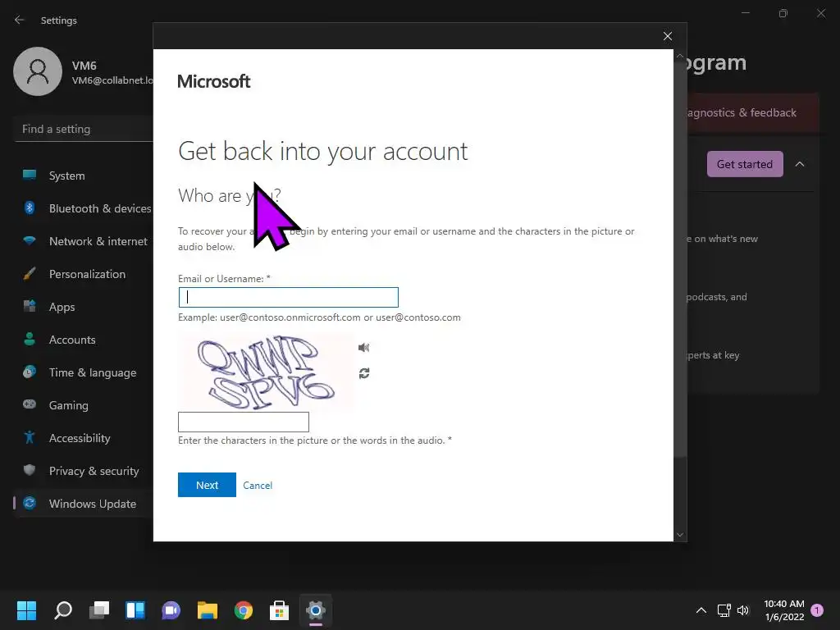Open Widgets from taskbar
This screenshot has height=630, width=840.
tap(135, 609)
